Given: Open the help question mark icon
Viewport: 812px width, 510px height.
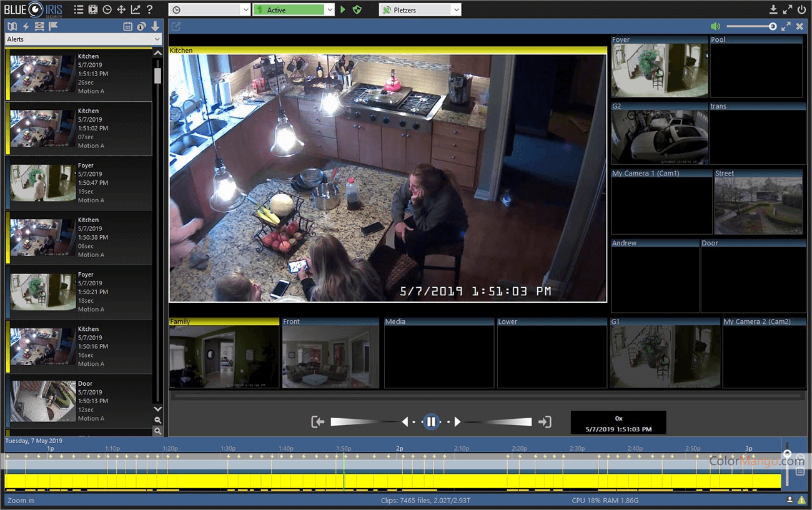Looking at the screenshot, I should tap(149, 9).
